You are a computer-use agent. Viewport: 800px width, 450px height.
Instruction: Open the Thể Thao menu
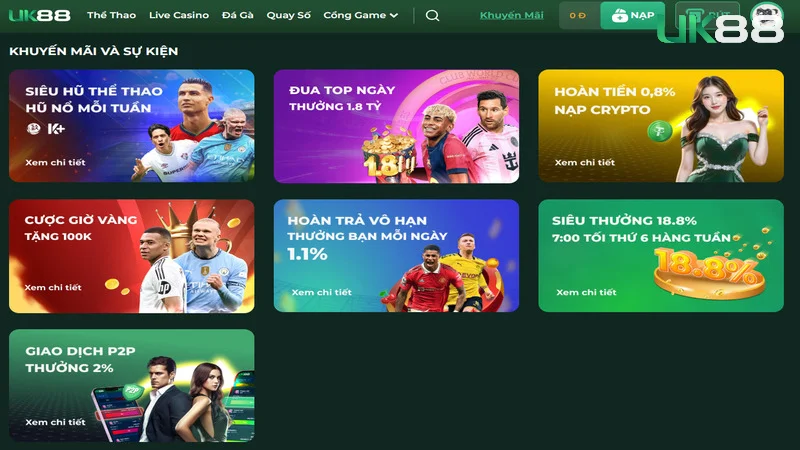click(x=111, y=15)
